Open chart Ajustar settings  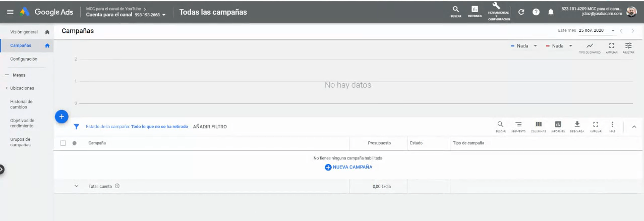[x=628, y=48]
